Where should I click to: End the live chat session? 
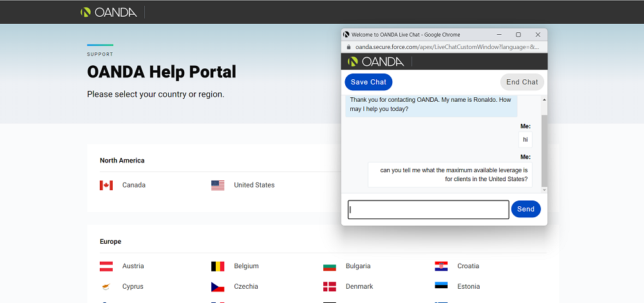pos(522,83)
